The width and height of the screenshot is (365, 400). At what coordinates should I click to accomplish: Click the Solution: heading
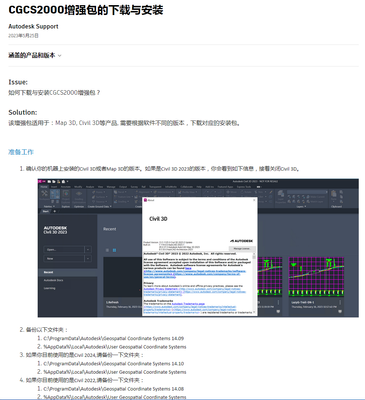click(23, 112)
